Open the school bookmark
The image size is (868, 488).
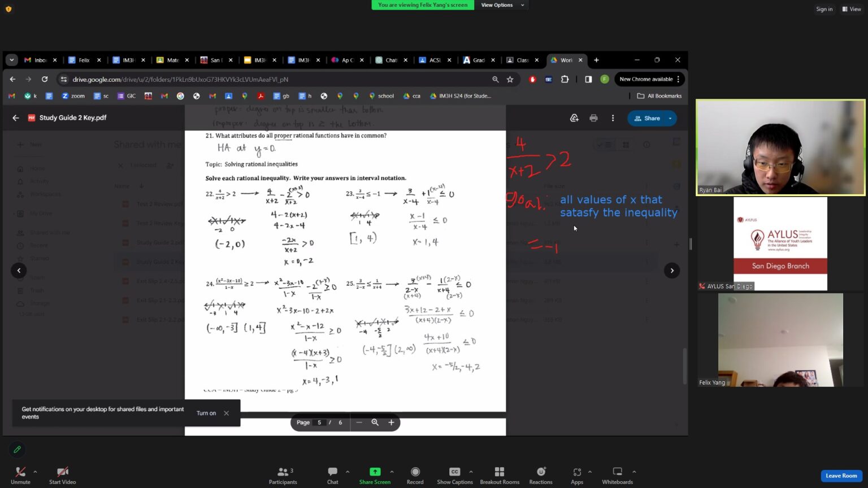(x=381, y=96)
